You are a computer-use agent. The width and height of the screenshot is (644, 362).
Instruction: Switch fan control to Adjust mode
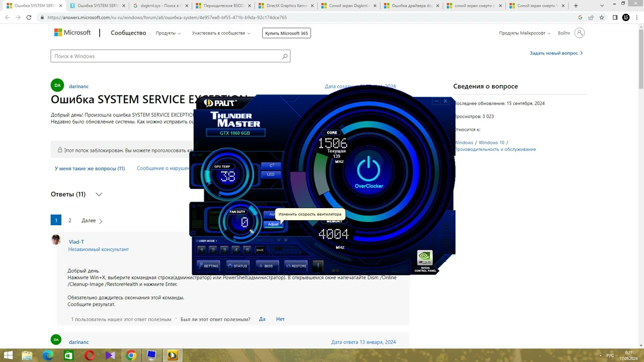(273, 224)
